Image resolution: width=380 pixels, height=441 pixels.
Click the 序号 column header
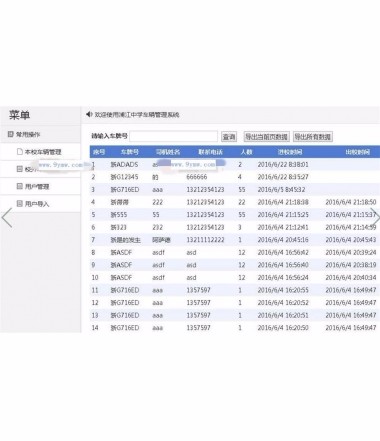tap(99, 152)
